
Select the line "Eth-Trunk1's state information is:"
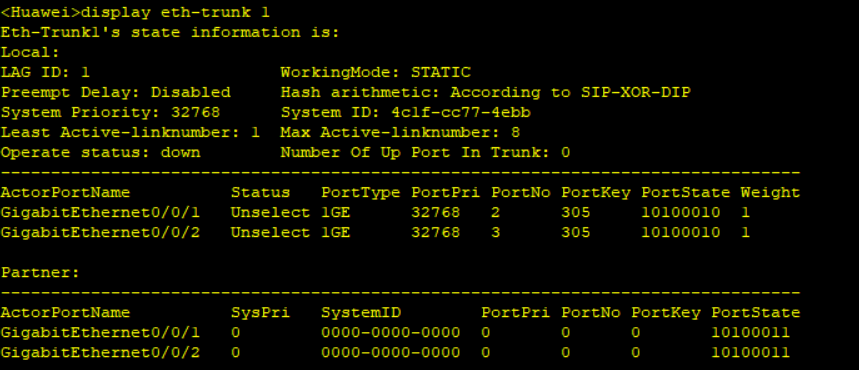pos(170,32)
